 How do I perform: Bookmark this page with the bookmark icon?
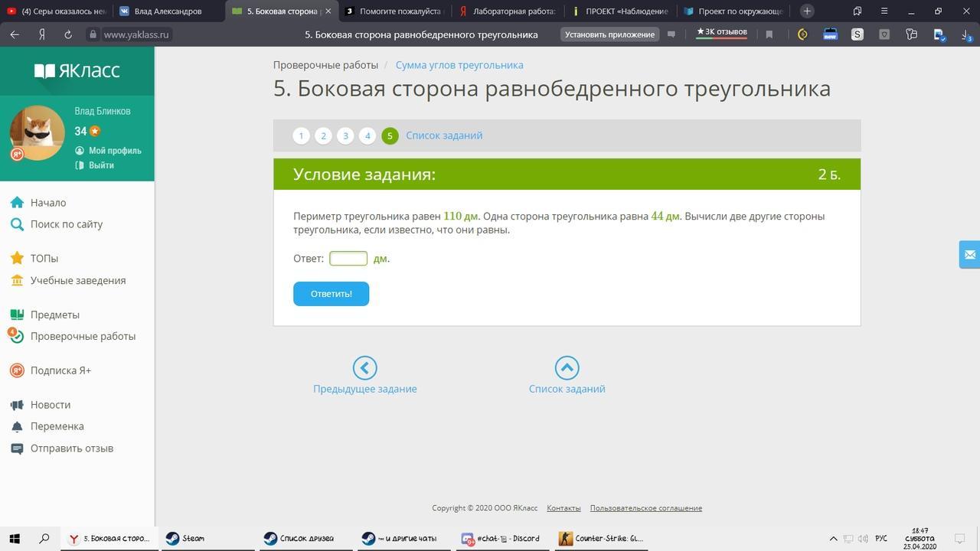pos(769,34)
